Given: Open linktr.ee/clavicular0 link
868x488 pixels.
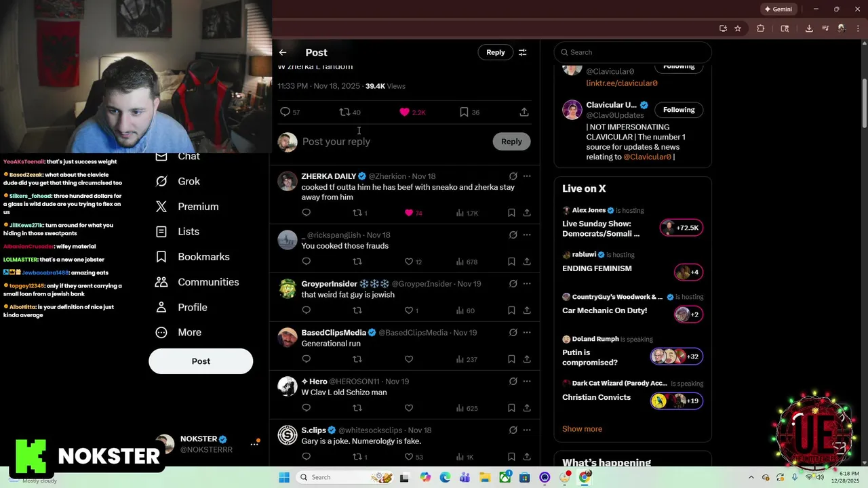Looking at the screenshot, I should click(x=622, y=83).
